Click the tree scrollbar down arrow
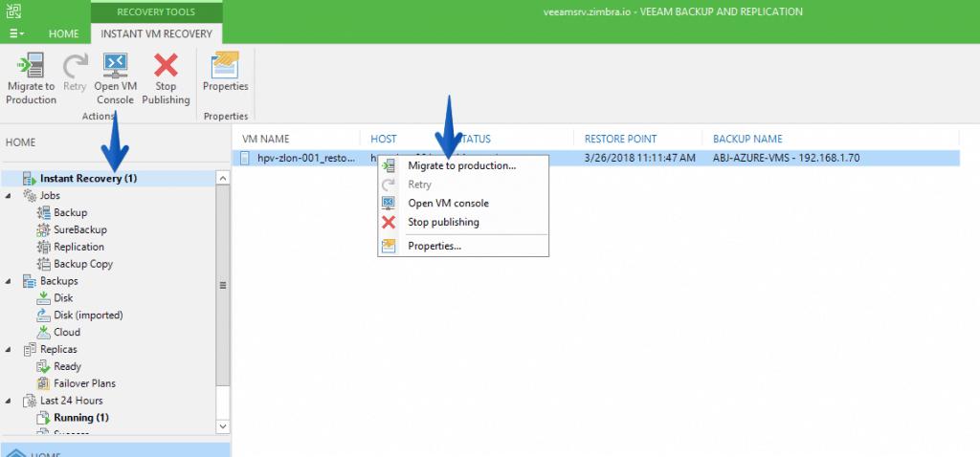 coord(222,425)
